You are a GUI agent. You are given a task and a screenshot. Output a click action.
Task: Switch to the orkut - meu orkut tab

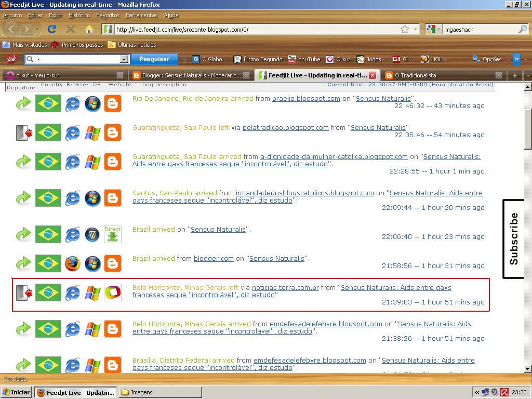click(64, 75)
